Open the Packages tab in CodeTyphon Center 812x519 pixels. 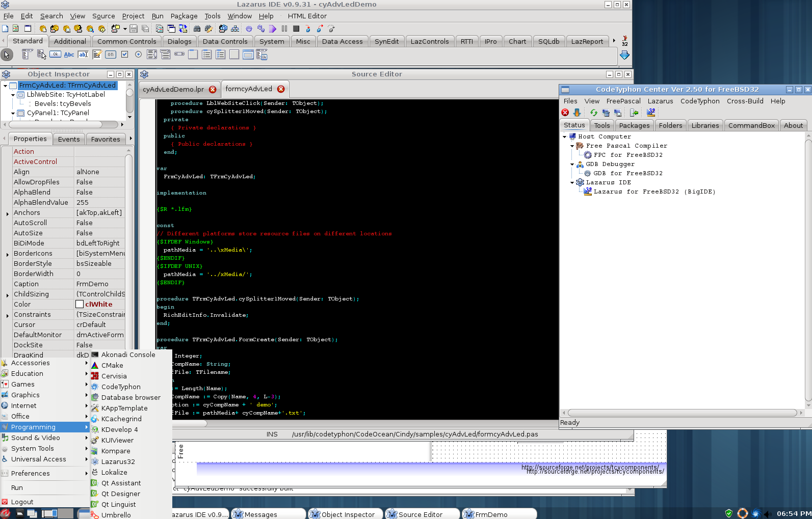tap(634, 125)
